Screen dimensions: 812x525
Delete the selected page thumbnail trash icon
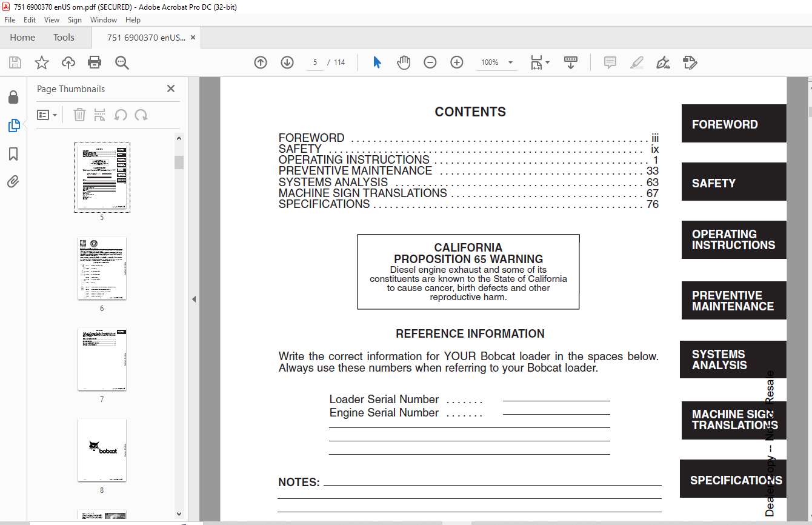pyautogui.click(x=79, y=115)
